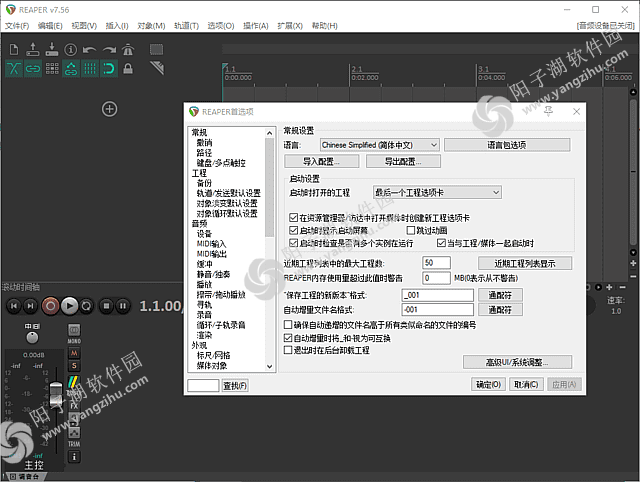The image size is (640, 482).
Task: Click the transport Pause button
Action: 122,306
